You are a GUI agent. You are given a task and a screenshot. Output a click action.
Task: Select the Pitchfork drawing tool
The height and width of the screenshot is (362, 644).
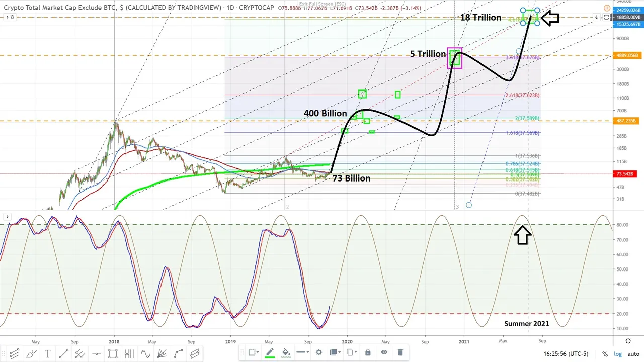[80, 353]
